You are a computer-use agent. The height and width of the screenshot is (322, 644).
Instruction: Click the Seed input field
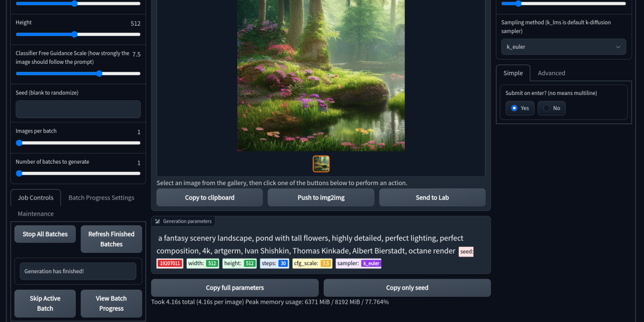pos(78,109)
